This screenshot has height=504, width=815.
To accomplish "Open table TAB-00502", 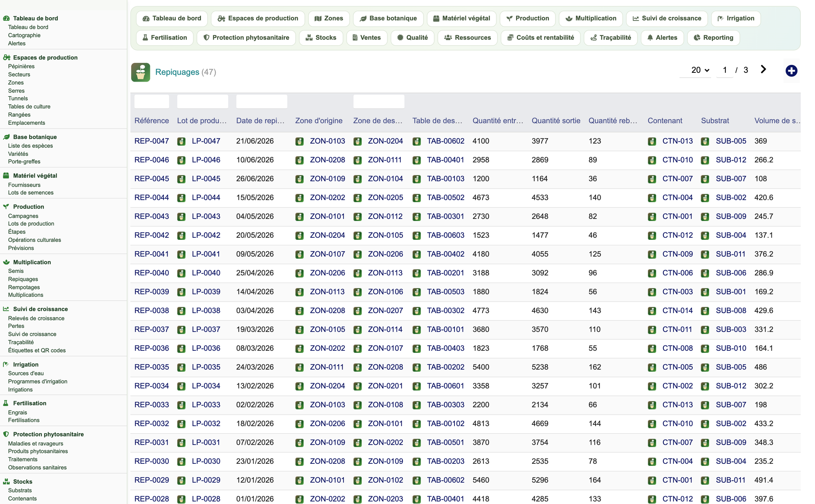I will click(x=446, y=198).
